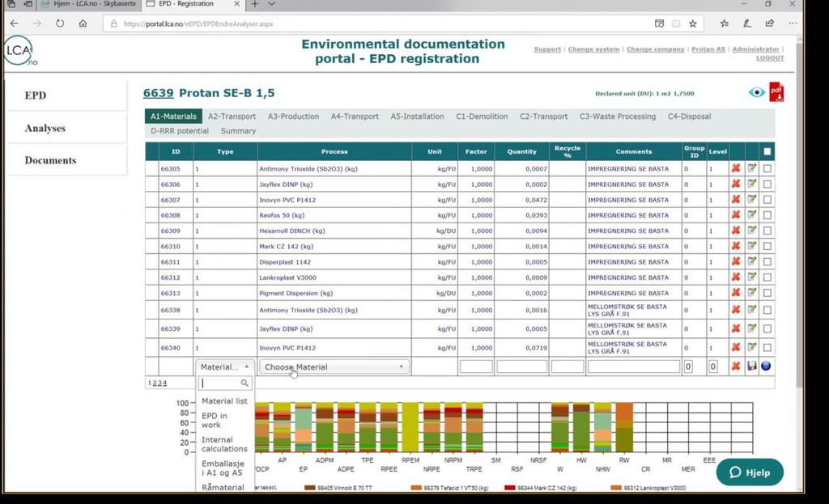Edit row 66308 Reofos 50
The width and height of the screenshot is (829, 504).
coord(752,215)
